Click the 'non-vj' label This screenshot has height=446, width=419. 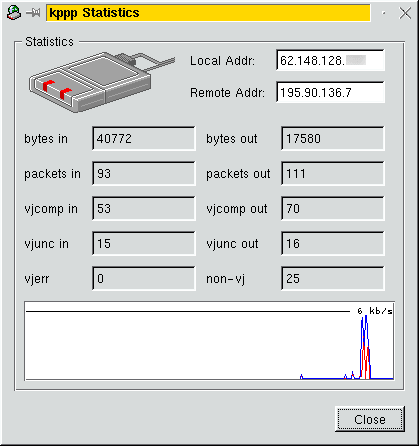[226, 279]
